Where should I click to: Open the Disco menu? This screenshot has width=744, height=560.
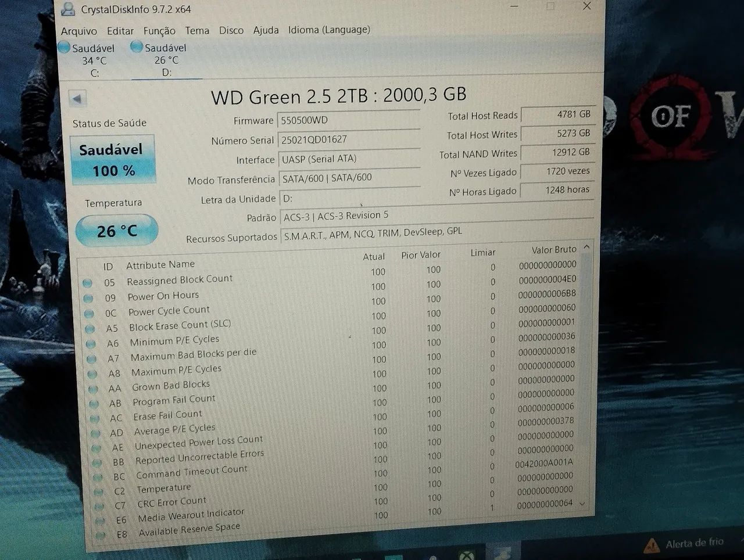coord(231,30)
